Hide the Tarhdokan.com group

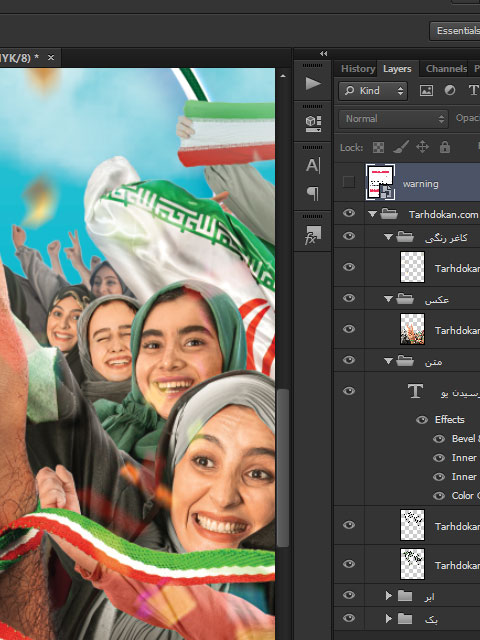(349, 213)
